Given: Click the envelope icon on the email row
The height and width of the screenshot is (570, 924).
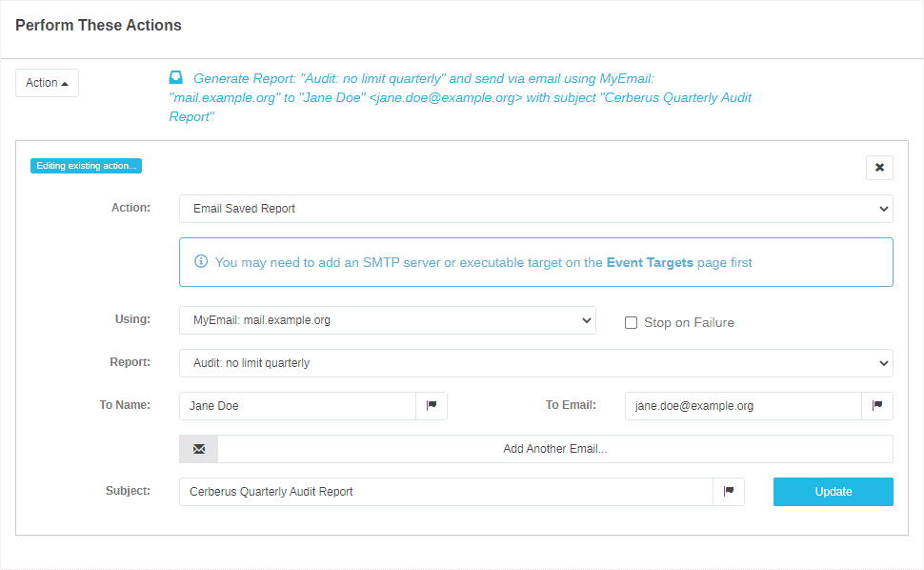Looking at the screenshot, I should (x=199, y=449).
